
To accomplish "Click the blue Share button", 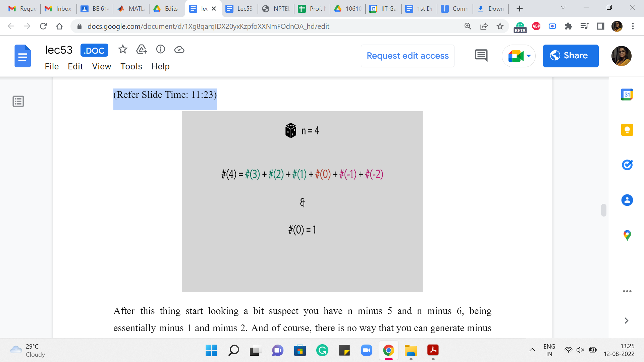I will coord(571,56).
